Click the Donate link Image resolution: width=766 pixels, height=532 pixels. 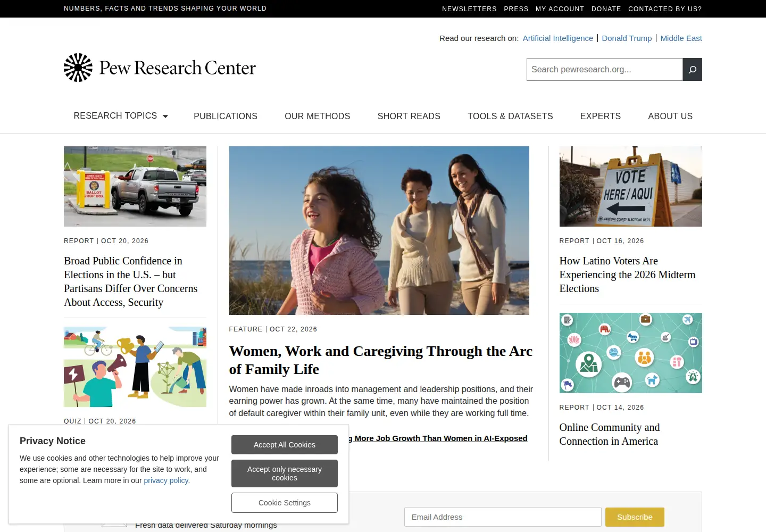[606, 9]
